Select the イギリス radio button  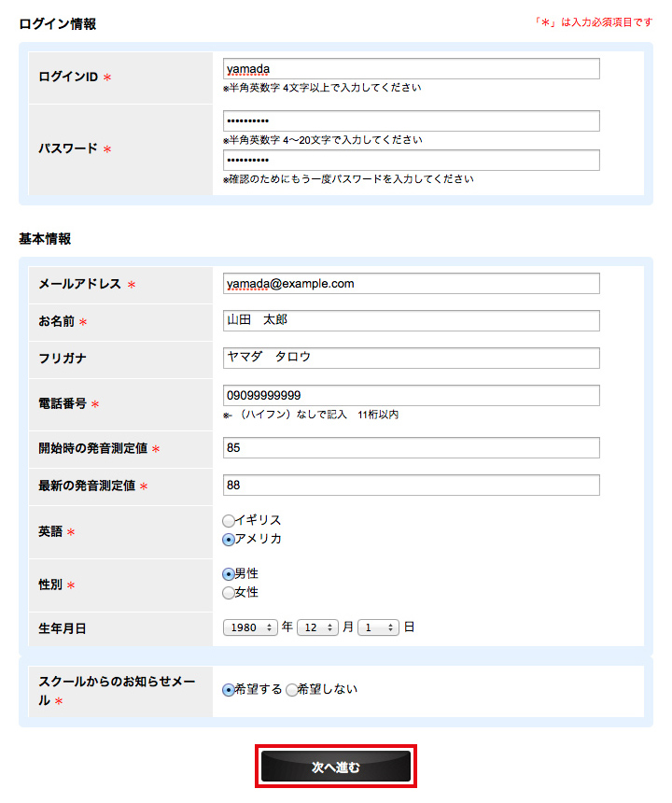[229, 521]
